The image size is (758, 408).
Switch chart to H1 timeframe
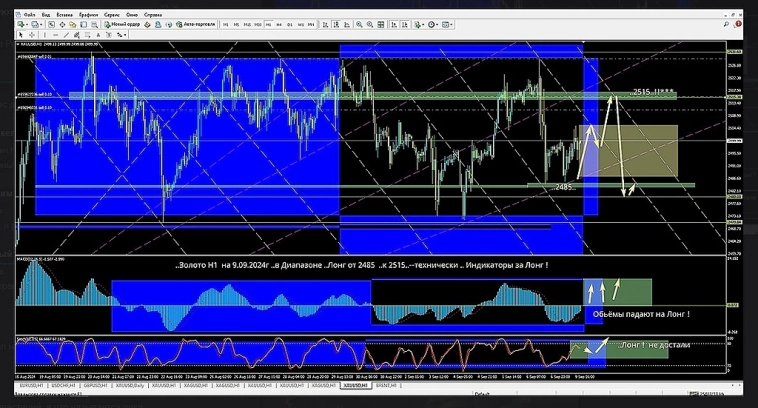point(268,25)
